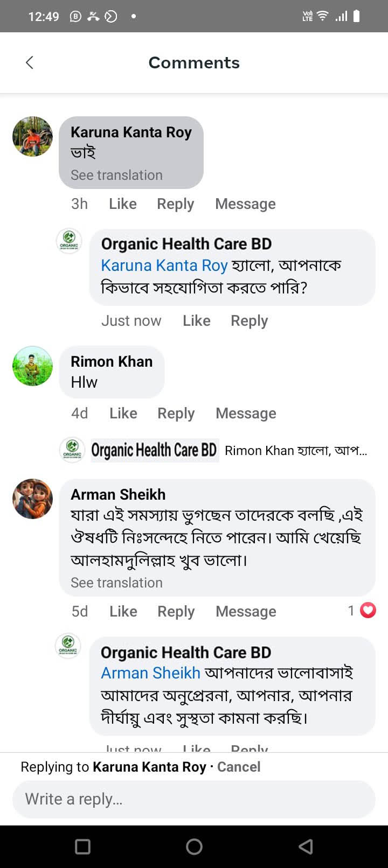Focus the Write a reply text field
Screen dimensions: 388x868
pyautogui.click(x=194, y=799)
